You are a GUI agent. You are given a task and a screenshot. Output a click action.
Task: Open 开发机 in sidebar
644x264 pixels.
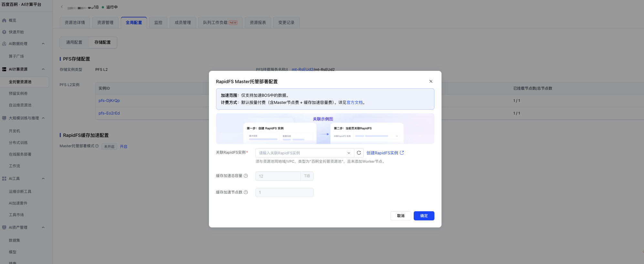15,131
